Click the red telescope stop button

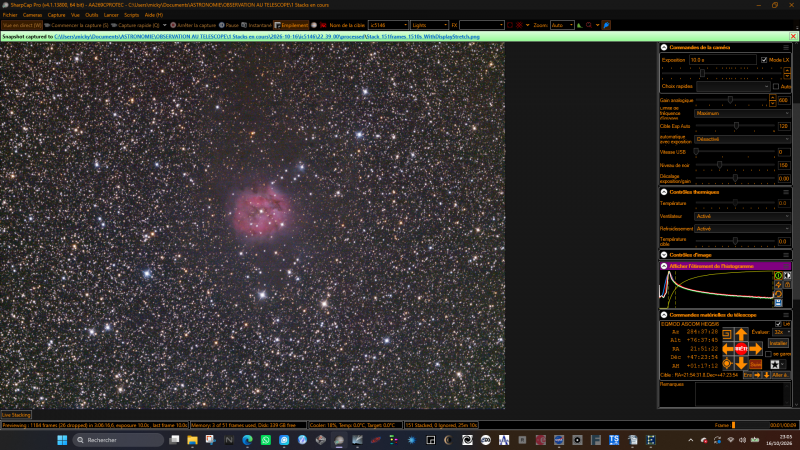[741, 349]
